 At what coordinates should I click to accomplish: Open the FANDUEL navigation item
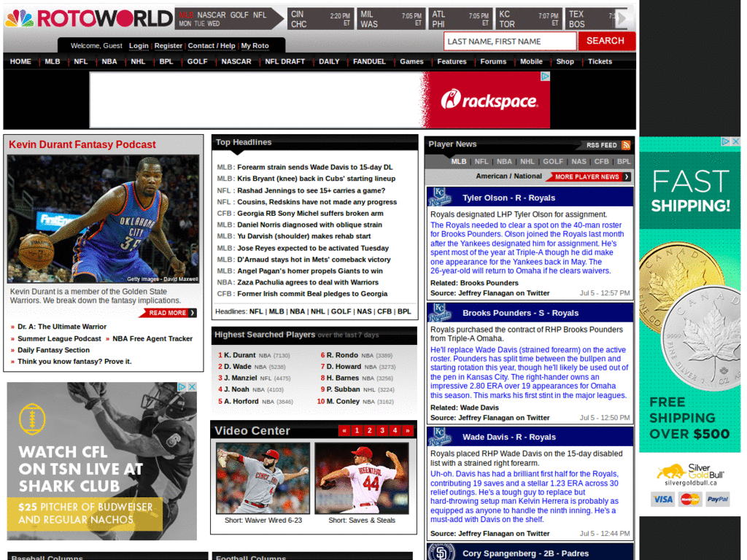[x=369, y=61]
